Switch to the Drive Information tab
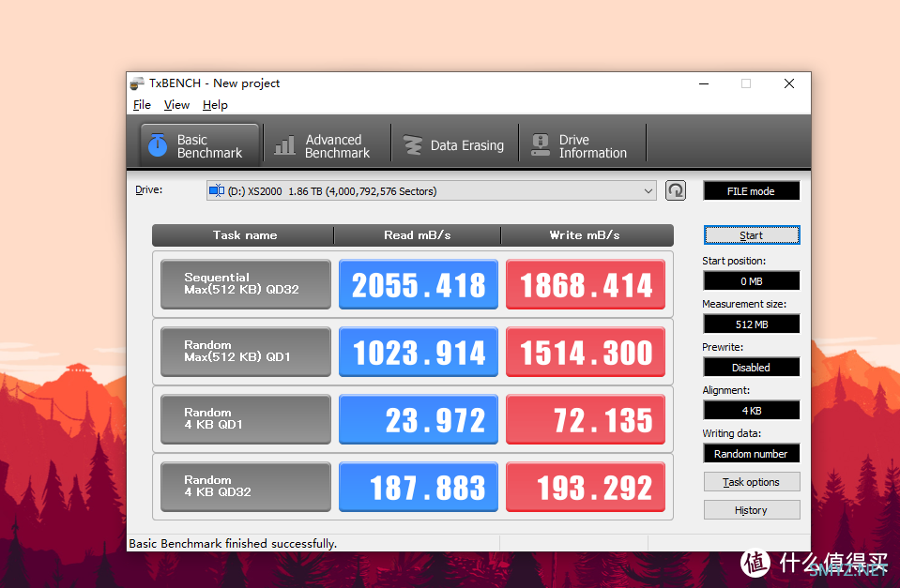Viewport: 900px width, 588px height. tap(582, 145)
